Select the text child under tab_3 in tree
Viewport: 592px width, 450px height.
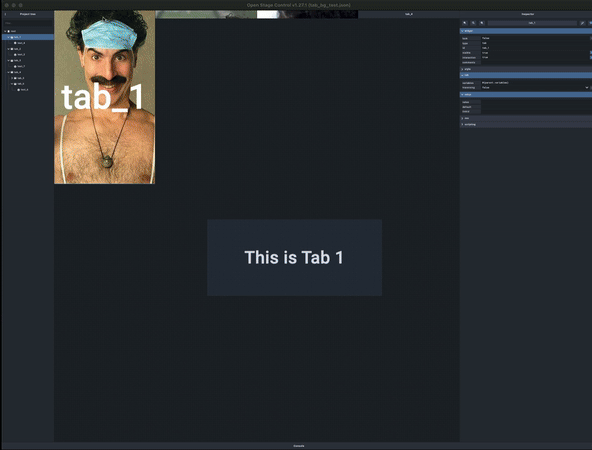28,66
